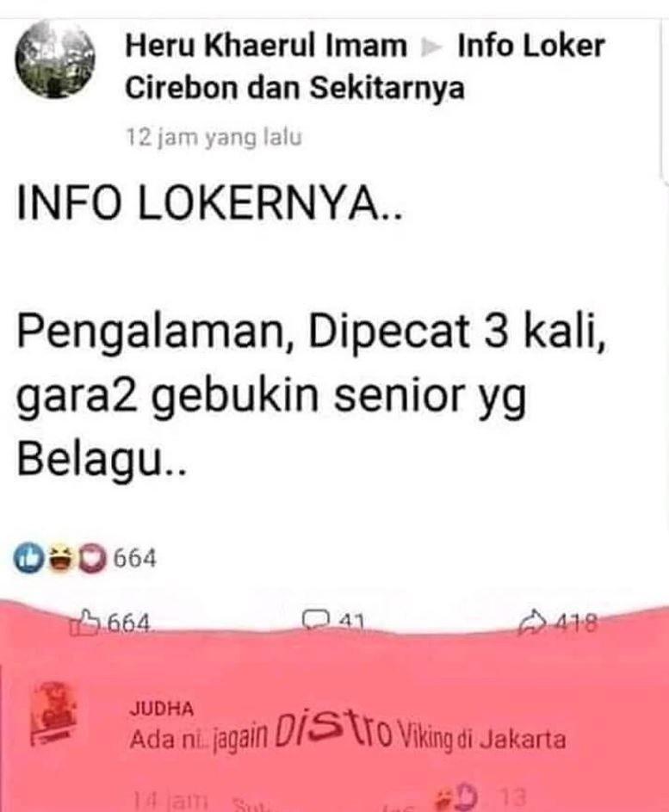Open comments via the speech bubble icon
The height and width of the screenshot is (812, 669).
tap(317, 620)
